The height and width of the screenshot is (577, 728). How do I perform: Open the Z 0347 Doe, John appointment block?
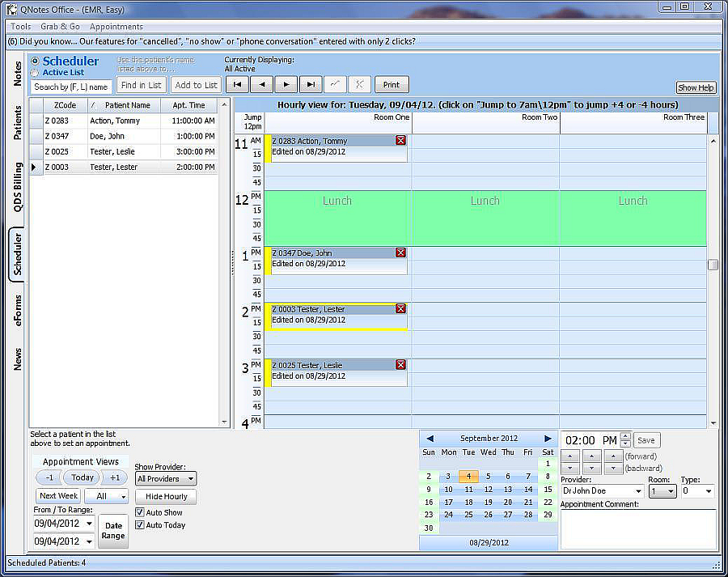click(x=336, y=261)
